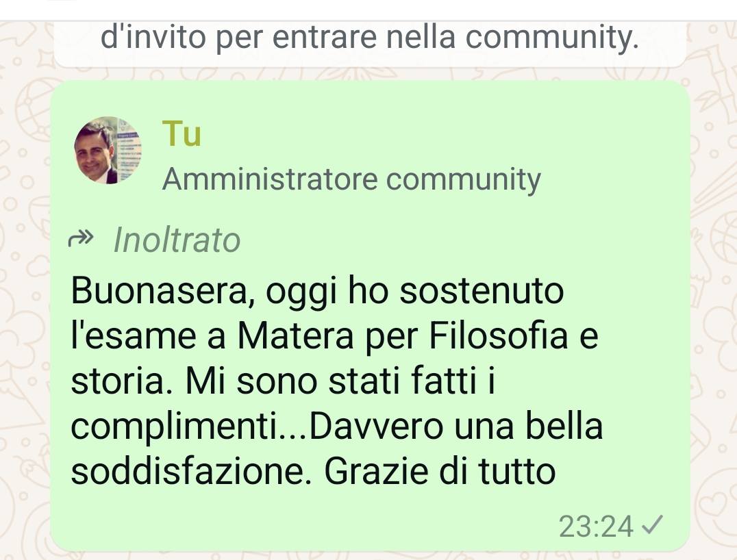The height and width of the screenshot is (560, 737).
Task: Click the single grey sent checkmark
Action: pos(652,525)
